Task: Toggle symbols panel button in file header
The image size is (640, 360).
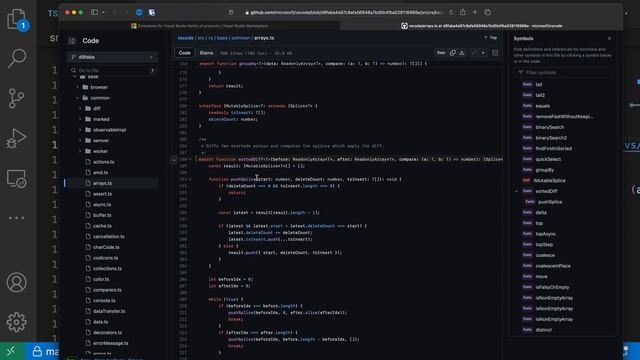Action: click(x=495, y=53)
